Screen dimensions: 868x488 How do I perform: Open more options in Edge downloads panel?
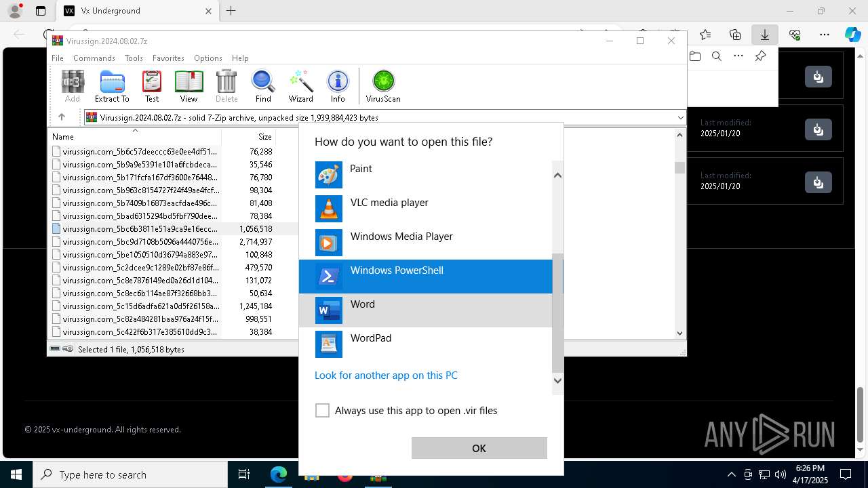738,56
